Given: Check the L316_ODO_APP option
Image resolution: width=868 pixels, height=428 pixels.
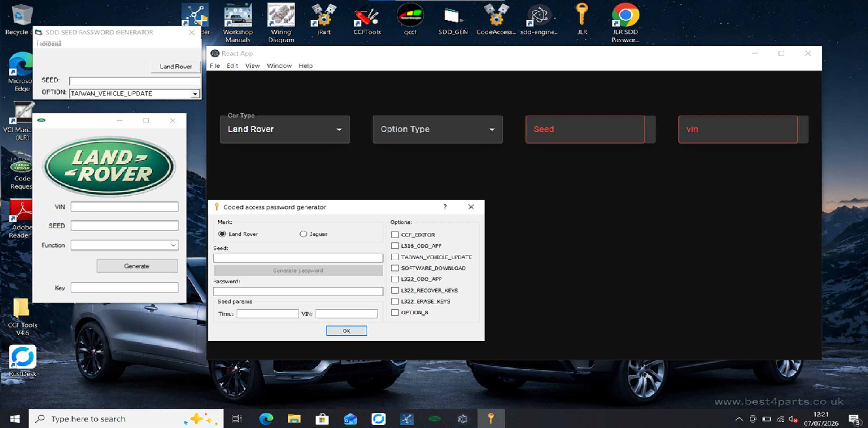Looking at the screenshot, I should coord(395,245).
